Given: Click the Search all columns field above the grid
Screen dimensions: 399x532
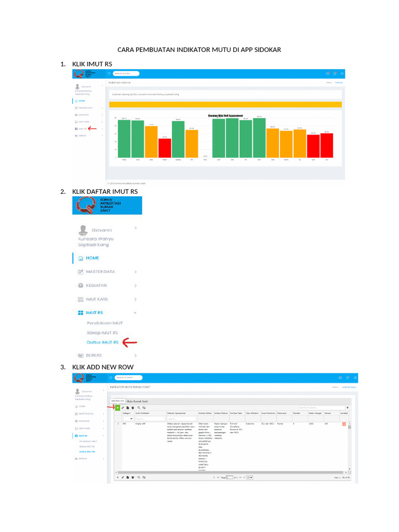Looking at the screenshot, I should click(x=321, y=408).
